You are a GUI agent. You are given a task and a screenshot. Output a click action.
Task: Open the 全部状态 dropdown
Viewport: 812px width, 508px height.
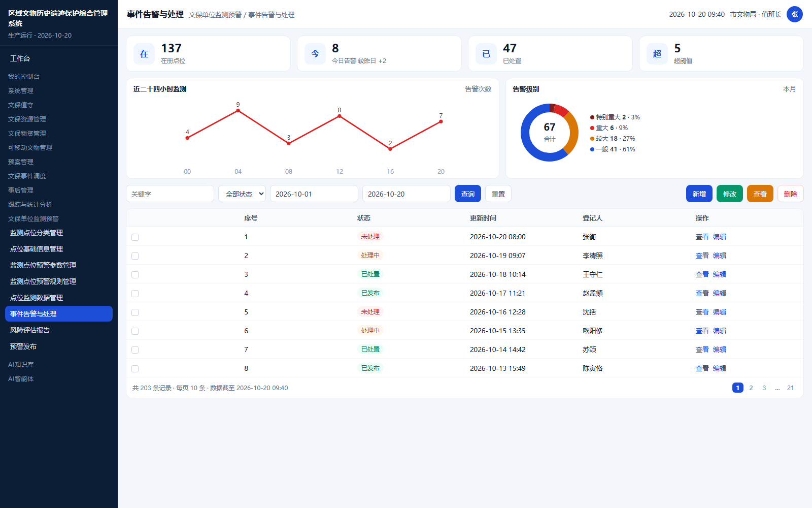(x=242, y=194)
